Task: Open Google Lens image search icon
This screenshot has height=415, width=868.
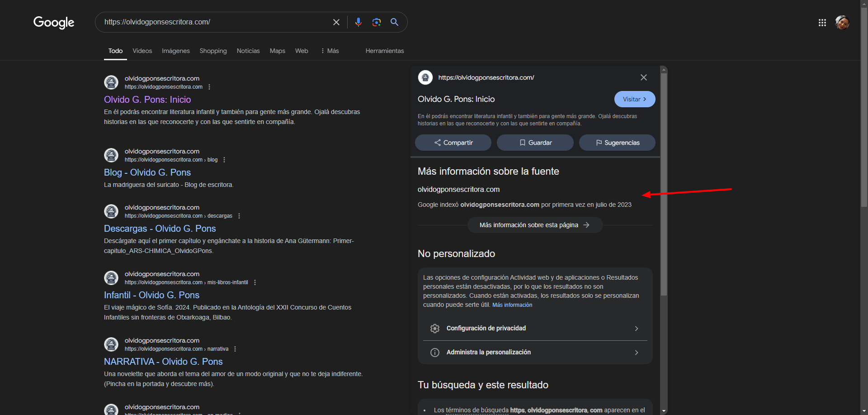Action: pos(377,22)
